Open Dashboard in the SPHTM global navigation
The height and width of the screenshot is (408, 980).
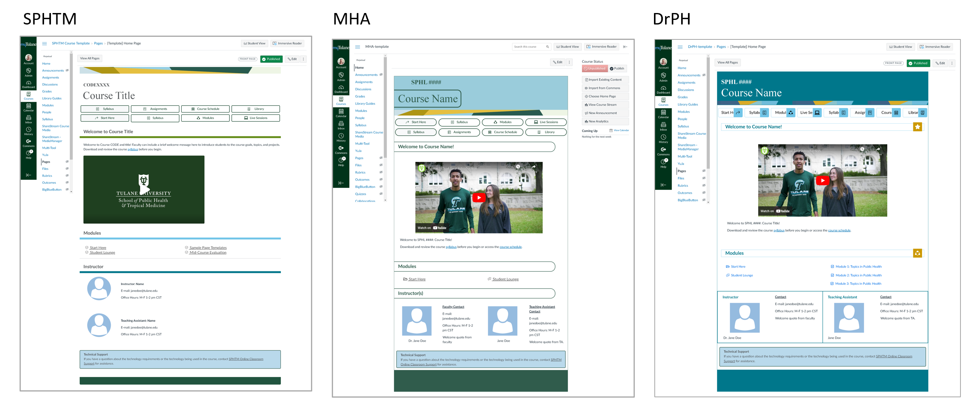(28, 84)
